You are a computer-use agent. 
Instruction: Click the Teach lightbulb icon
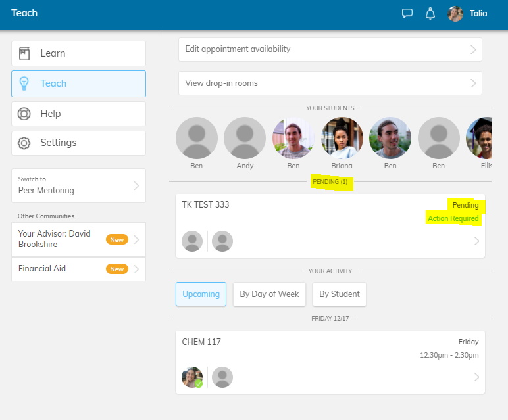[24, 84]
